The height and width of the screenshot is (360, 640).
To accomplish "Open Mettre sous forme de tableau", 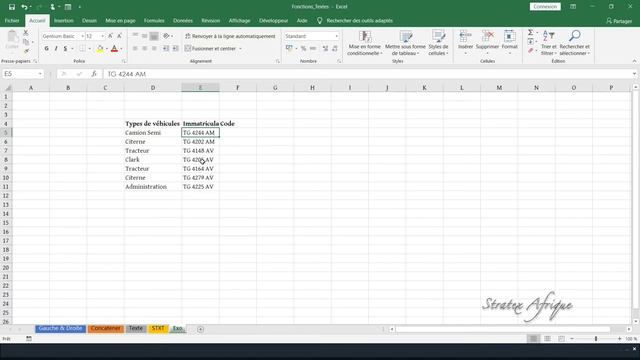I will pyautogui.click(x=405, y=43).
